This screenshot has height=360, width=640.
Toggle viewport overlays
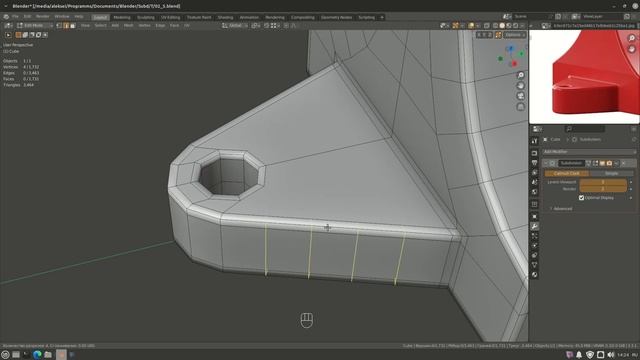471,25
